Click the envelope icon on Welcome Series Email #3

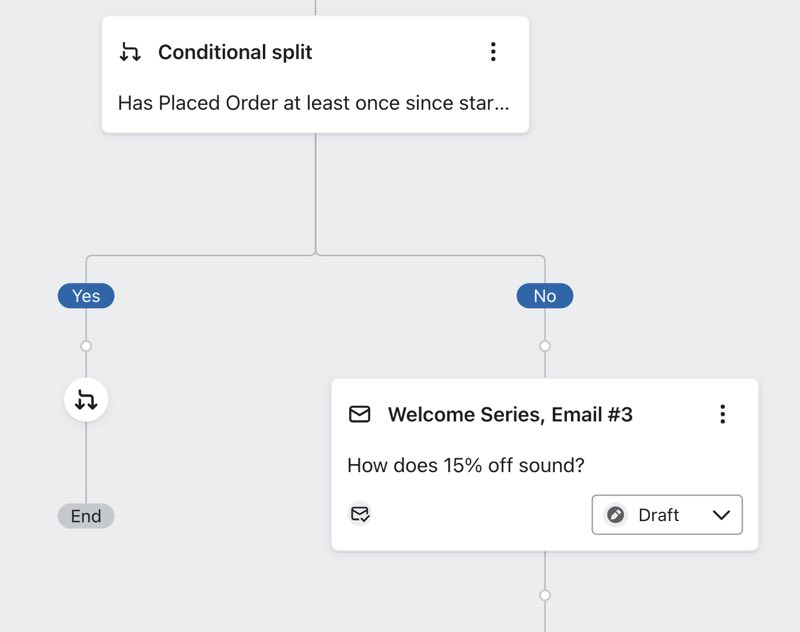coord(358,414)
